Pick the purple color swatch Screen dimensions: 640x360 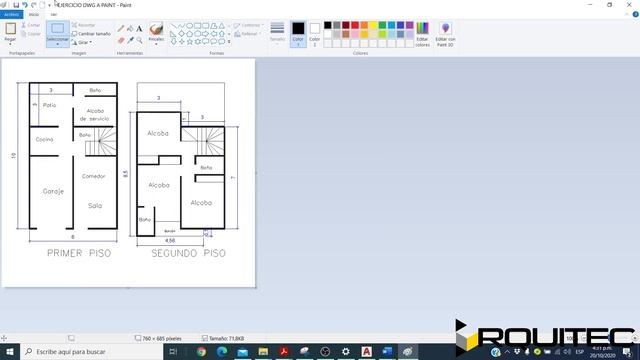point(409,25)
